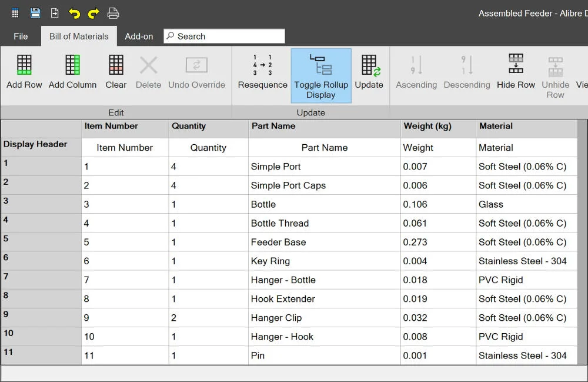Select the Glass material cell

tap(526, 204)
